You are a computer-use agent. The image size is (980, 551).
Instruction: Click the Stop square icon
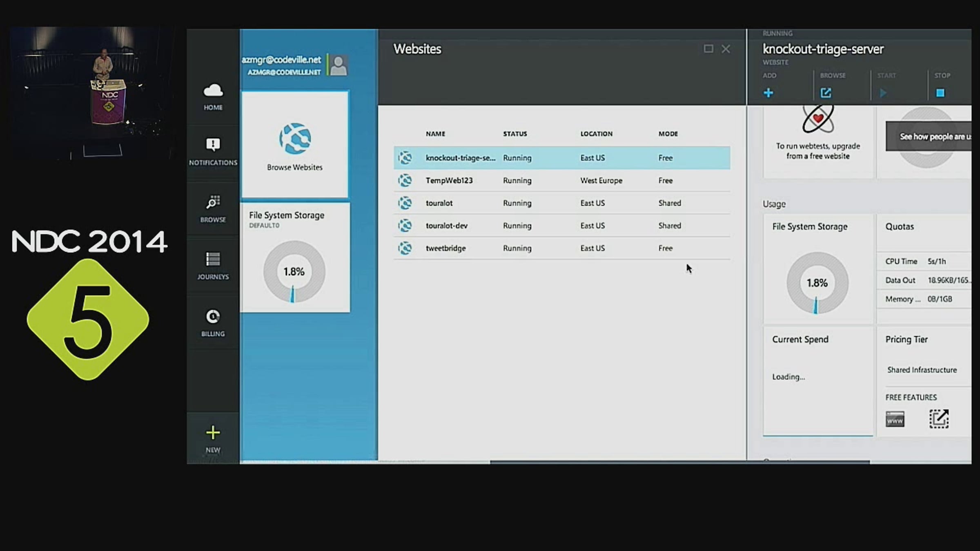tap(940, 93)
